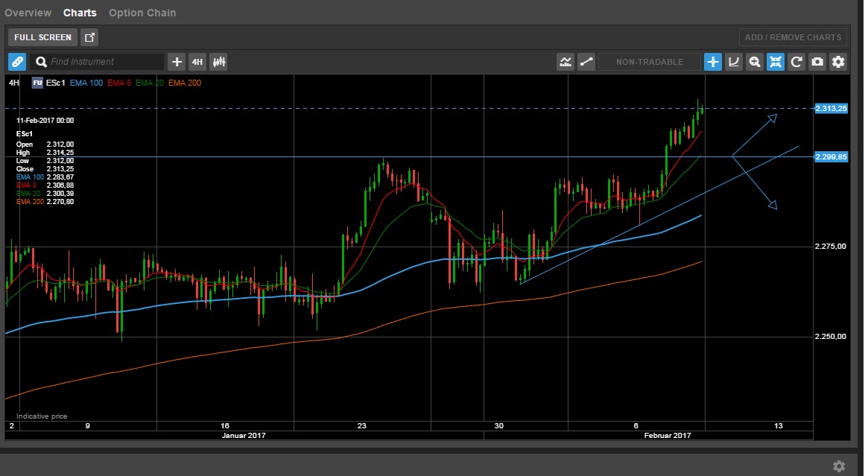
Task: Click the Februar 2017 time axis label
Action: 668,436
